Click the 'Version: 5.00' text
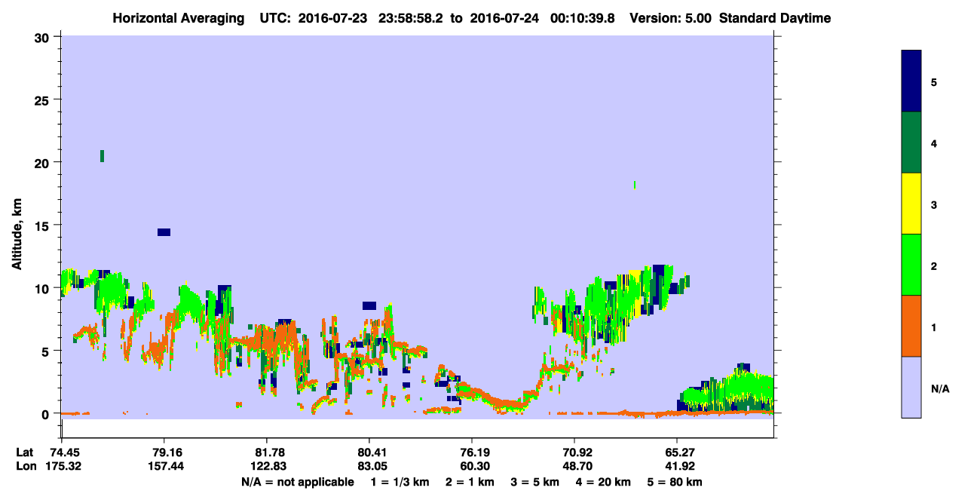The image size is (980, 503). point(671,18)
